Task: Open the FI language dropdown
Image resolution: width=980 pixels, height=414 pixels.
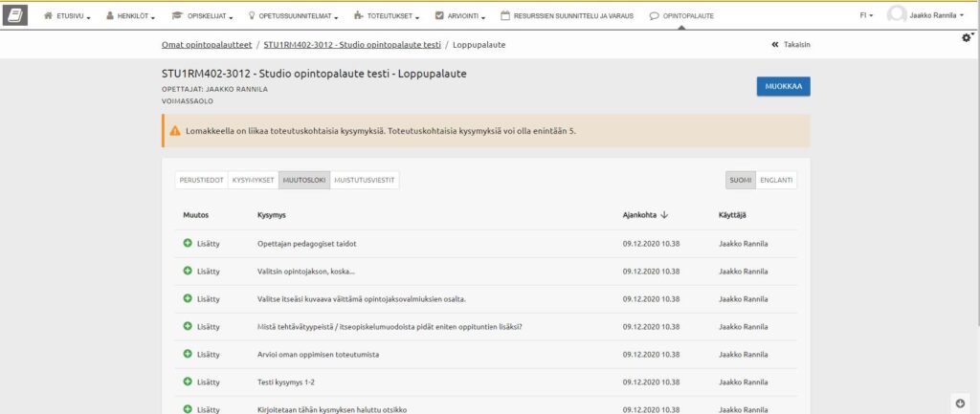Action: click(x=865, y=16)
